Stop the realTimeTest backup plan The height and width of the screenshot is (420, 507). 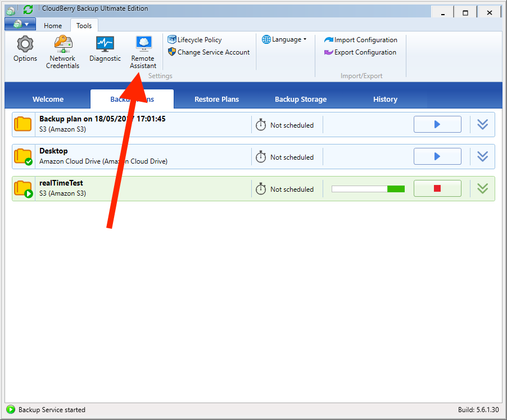click(x=437, y=188)
